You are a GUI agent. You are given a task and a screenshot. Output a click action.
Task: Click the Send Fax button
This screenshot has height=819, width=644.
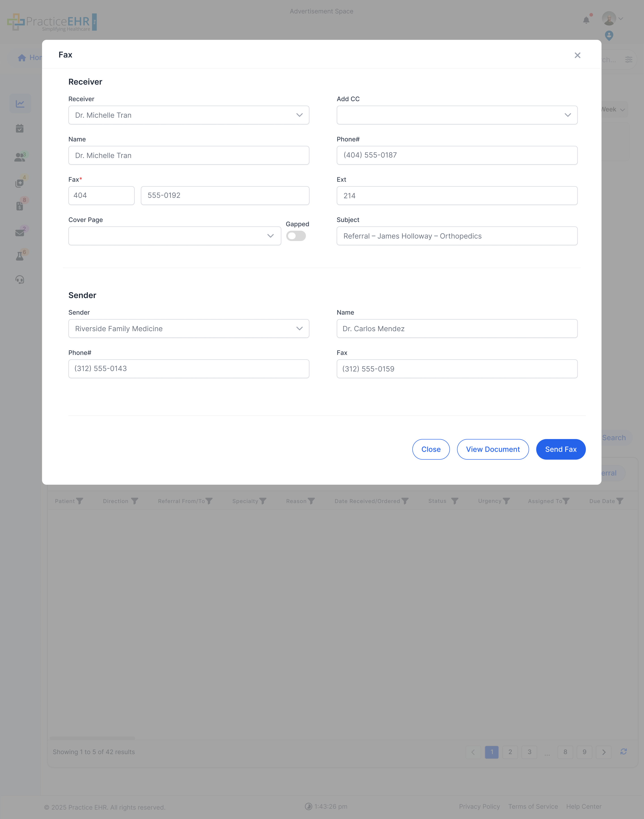pyautogui.click(x=561, y=449)
